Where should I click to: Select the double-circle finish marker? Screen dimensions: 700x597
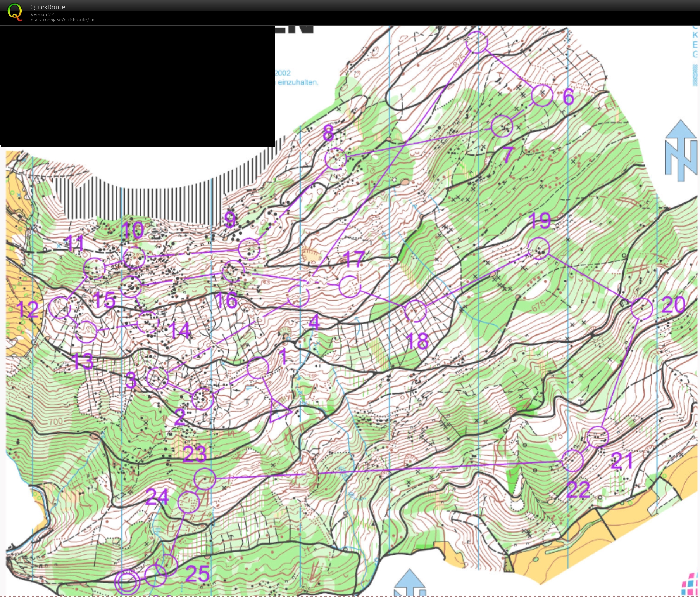127,582
